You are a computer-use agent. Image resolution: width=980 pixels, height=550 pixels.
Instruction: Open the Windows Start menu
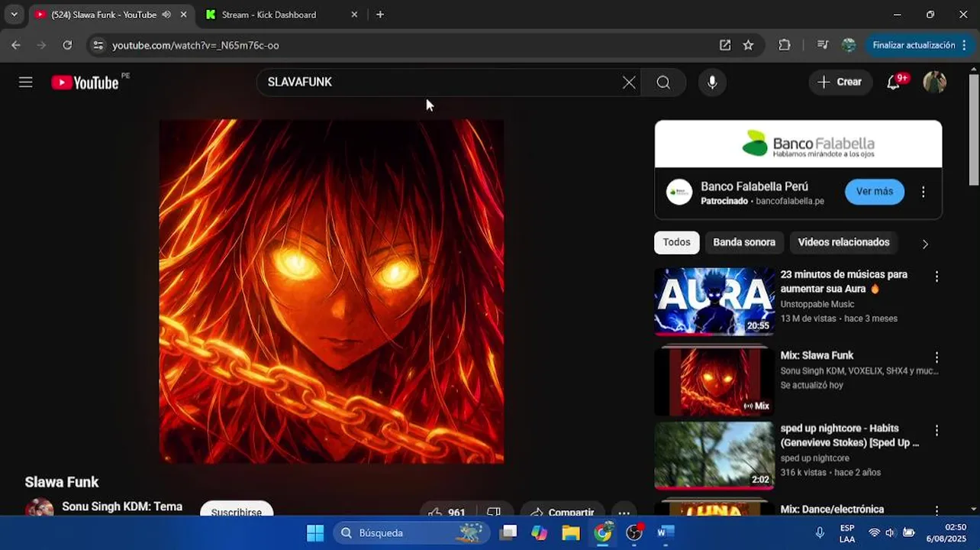pos(315,532)
